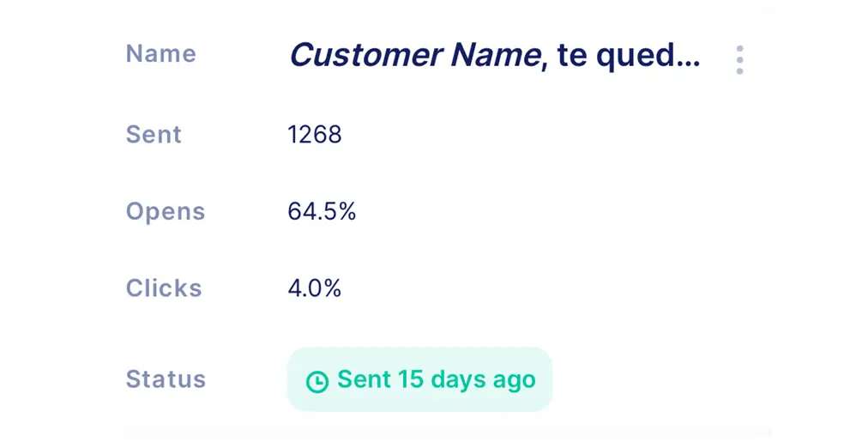Select the 'Status' field label
Viewport: 868px width, 442px height.
[166, 379]
